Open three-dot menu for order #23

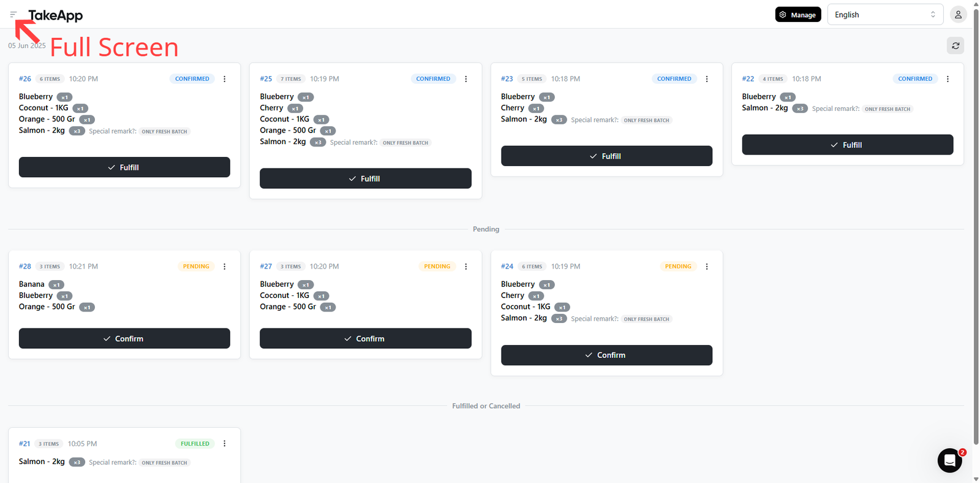point(707,79)
